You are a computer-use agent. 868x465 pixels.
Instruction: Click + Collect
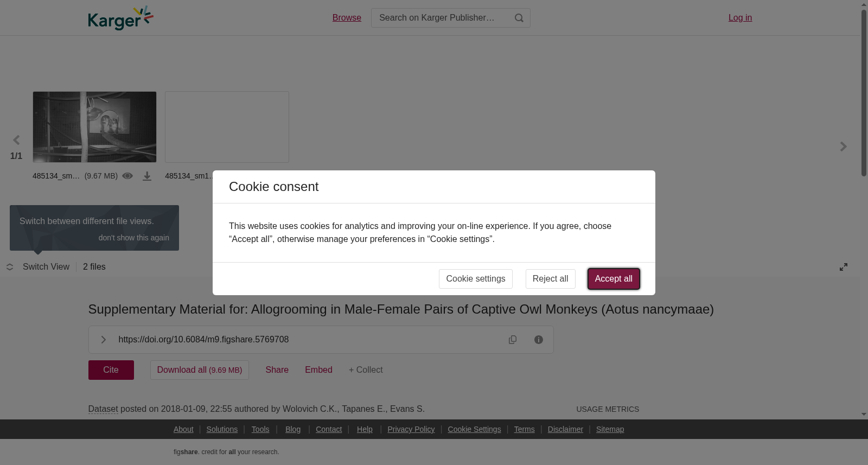tap(366, 370)
